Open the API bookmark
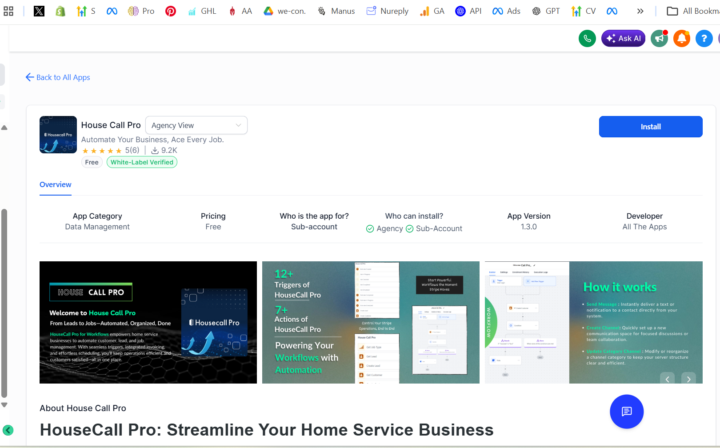 pyautogui.click(x=468, y=11)
